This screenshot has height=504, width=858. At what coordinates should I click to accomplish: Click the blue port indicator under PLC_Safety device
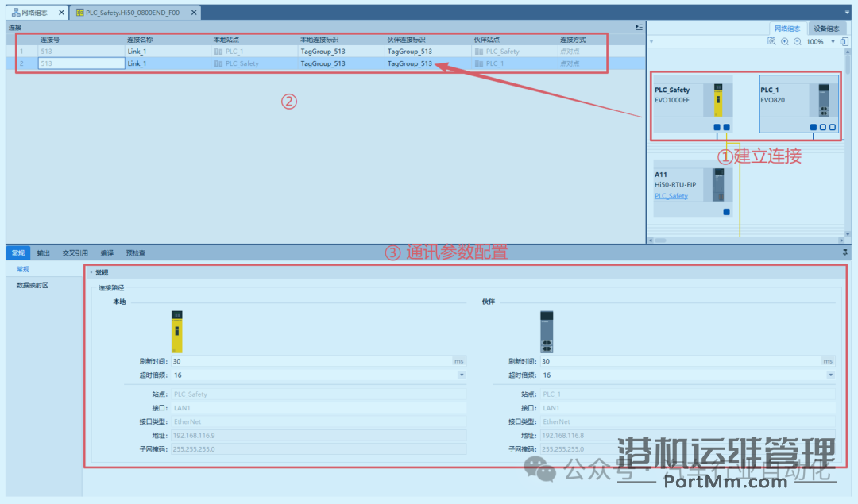click(717, 127)
